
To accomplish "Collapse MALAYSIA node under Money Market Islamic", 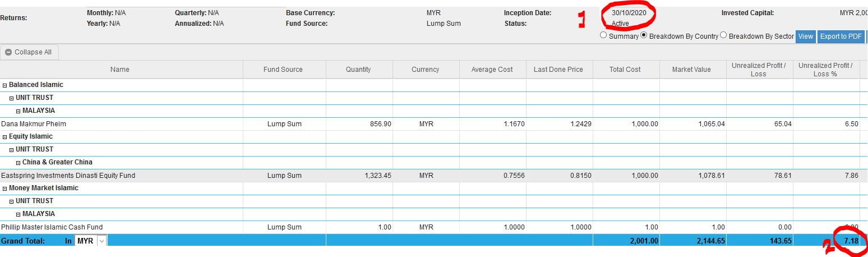I will click(19, 214).
